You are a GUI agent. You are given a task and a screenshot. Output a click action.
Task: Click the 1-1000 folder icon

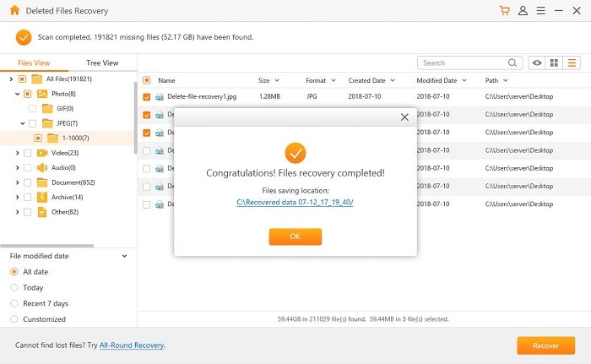click(52, 138)
